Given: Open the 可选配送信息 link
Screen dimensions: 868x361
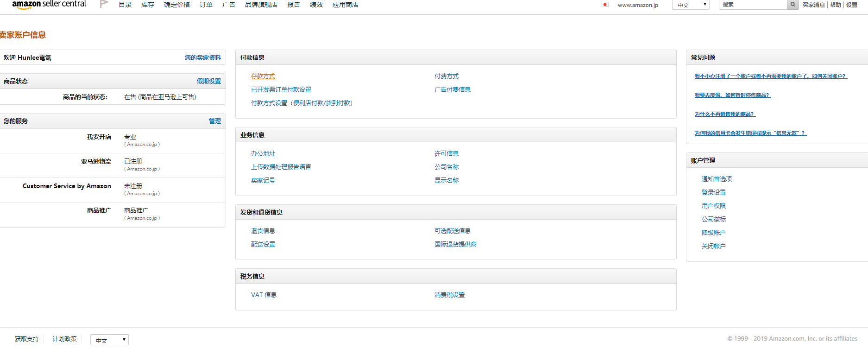Looking at the screenshot, I should tap(453, 231).
